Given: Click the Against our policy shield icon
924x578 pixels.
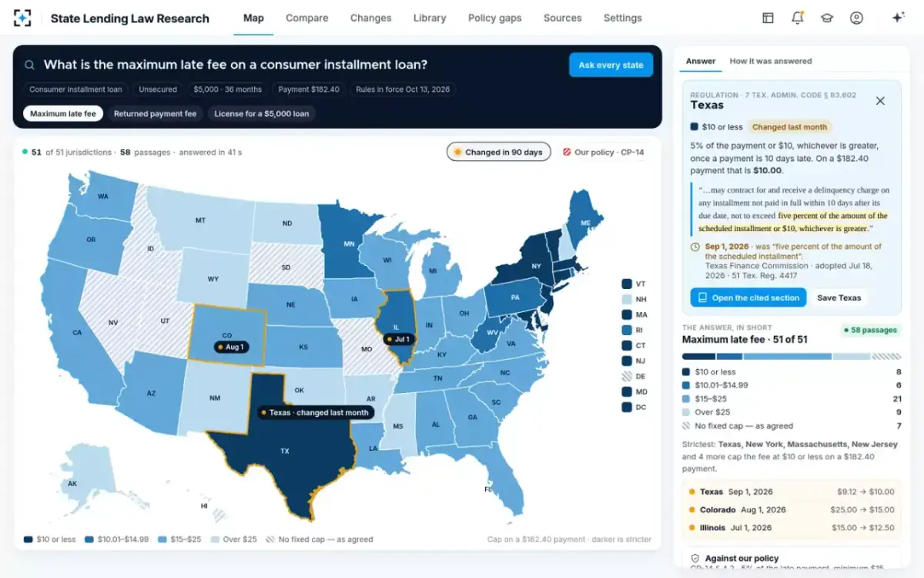Looking at the screenshot, I should [695, 558].
